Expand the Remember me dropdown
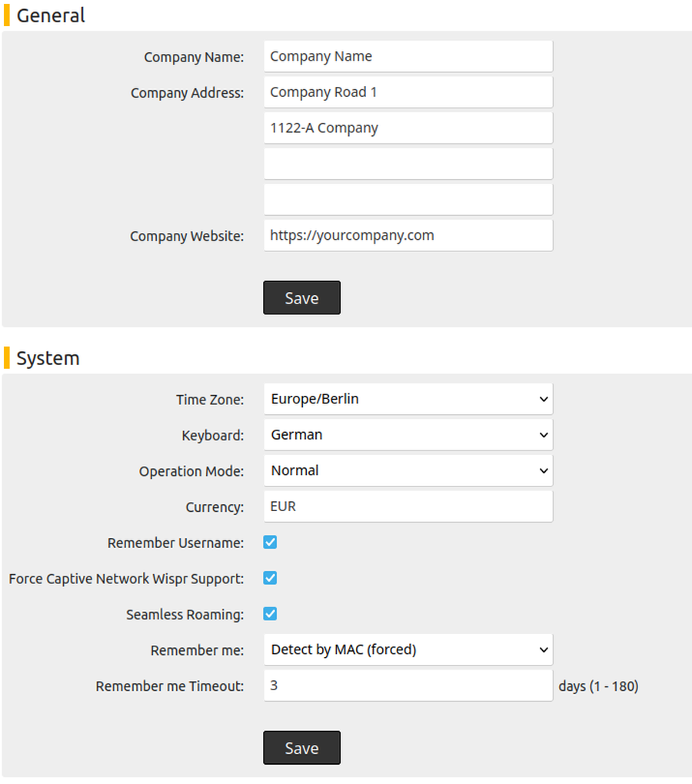 coord(408,649)
